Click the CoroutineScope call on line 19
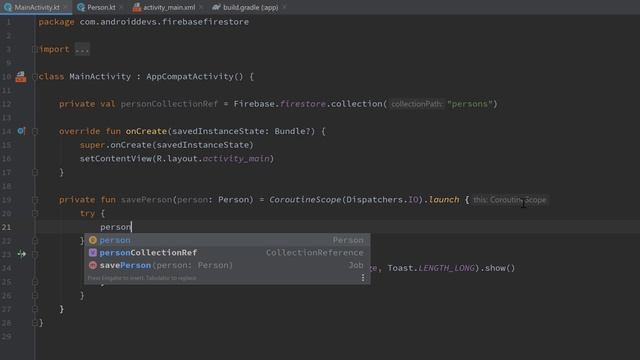 (x=305, y=200)
